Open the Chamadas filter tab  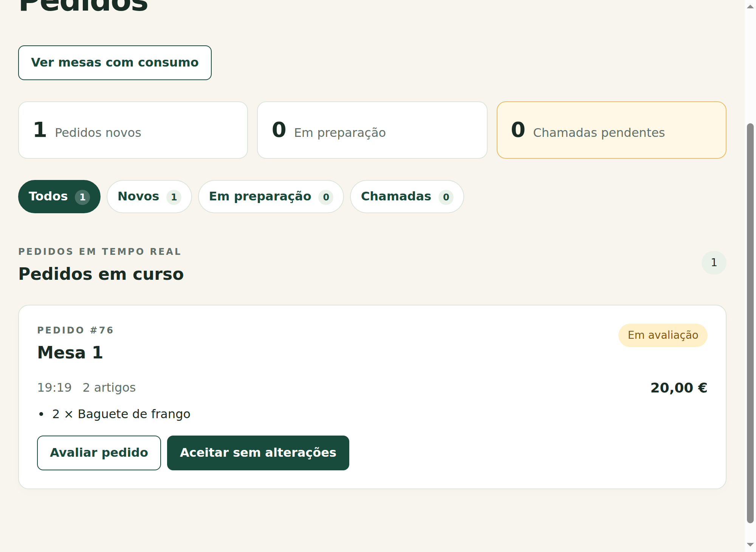(x=407, y=197)
